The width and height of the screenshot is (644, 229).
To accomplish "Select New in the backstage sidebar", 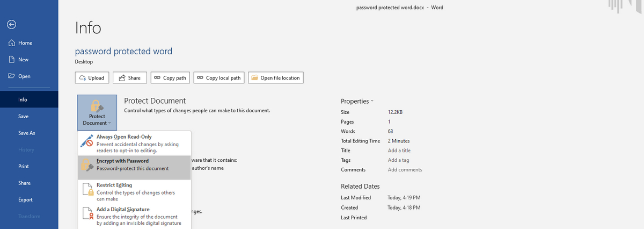I will coord(29,60).
